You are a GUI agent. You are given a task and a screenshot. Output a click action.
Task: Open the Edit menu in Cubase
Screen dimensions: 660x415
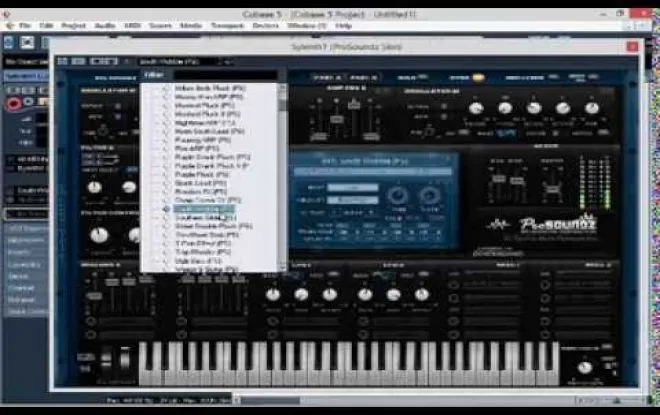coord(46,26)
